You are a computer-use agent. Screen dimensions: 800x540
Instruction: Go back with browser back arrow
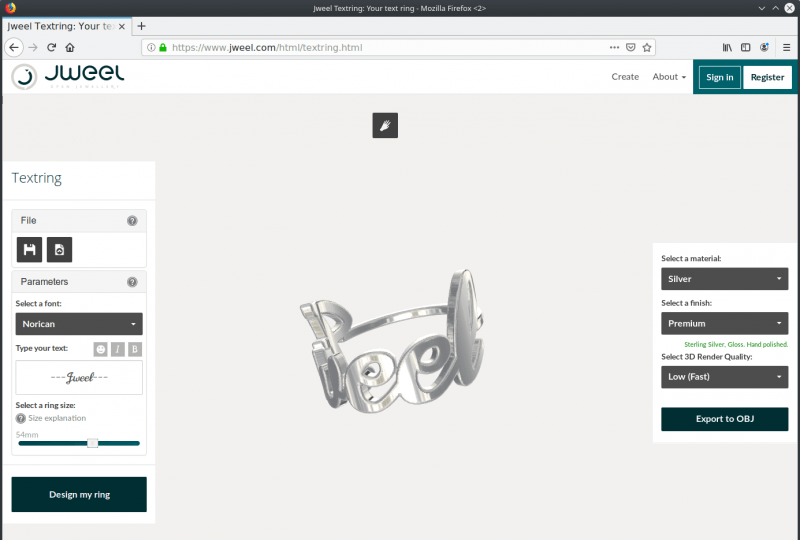14,47
